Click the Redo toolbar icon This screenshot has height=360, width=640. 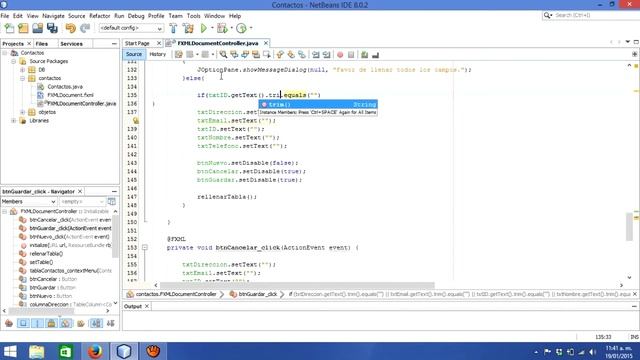(85, 28)
